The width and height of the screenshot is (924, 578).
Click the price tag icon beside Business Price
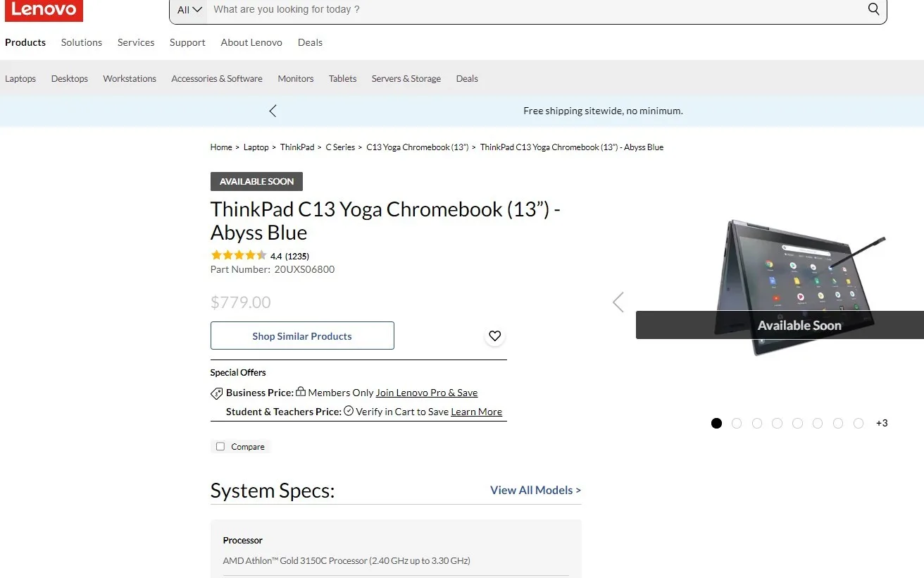point(216,393)
